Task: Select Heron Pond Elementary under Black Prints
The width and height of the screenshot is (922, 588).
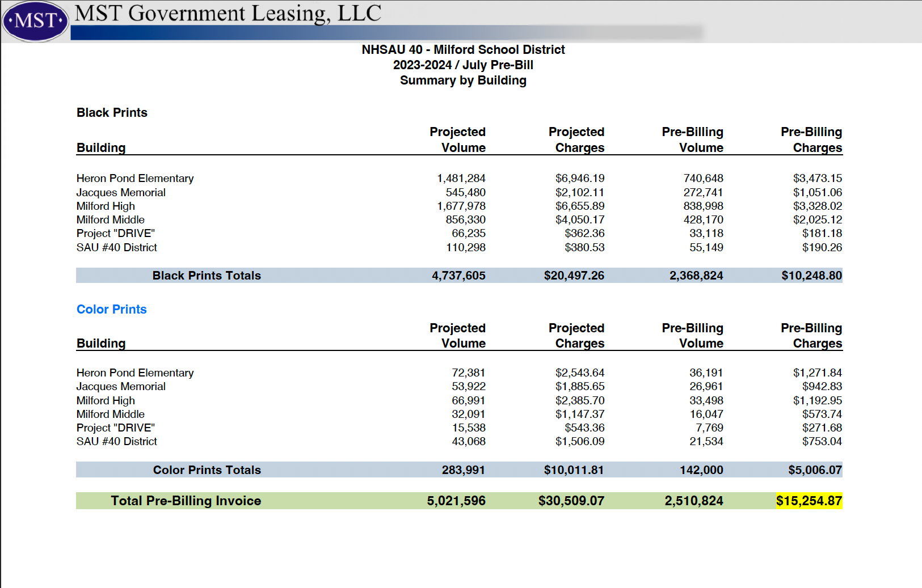Action: pyautogui.click(x=135, y=179)
